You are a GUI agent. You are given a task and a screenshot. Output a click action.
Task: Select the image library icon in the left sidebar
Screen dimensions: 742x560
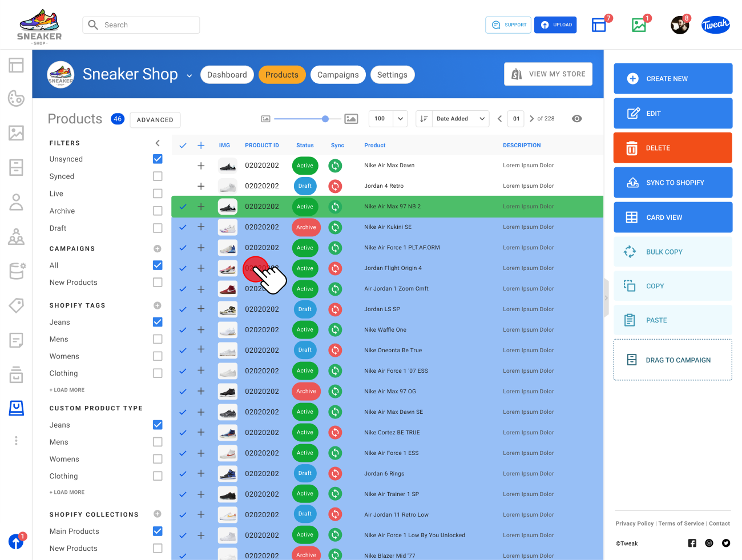tap(16, 132)
